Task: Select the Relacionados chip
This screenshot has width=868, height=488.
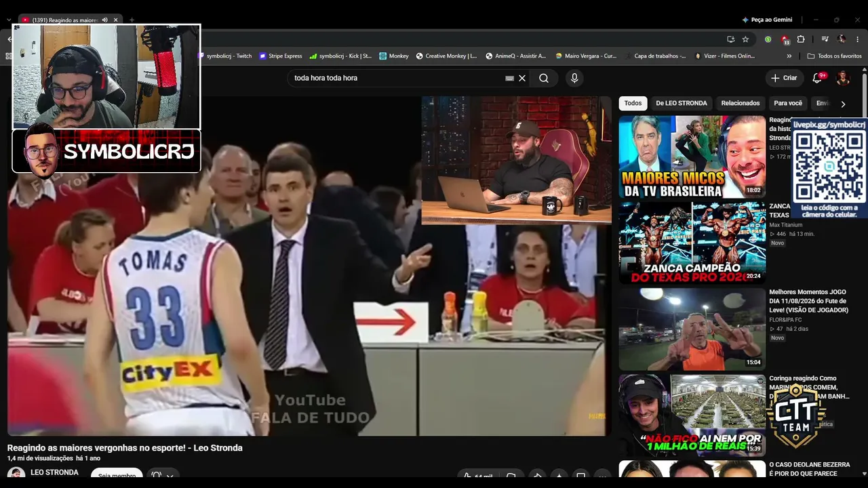Action: click(741, 103)
